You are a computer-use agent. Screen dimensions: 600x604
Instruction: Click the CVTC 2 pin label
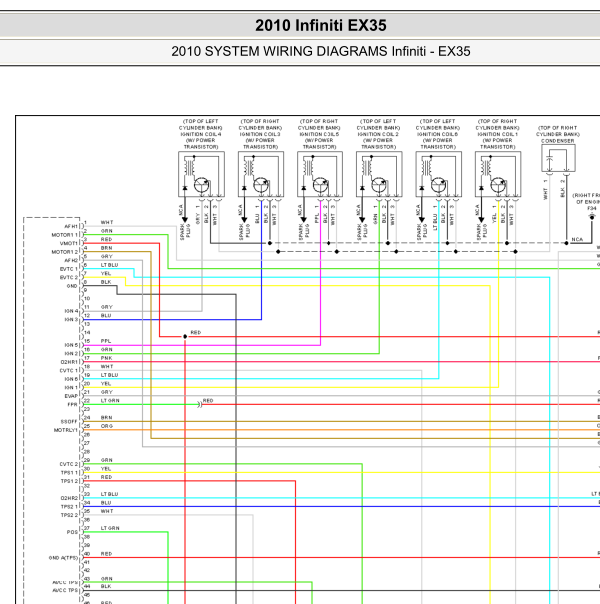(69, 464)
